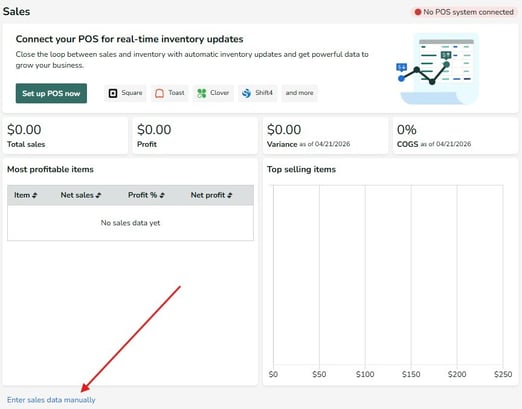Open the COGS percentage card

tap(455, 135)
